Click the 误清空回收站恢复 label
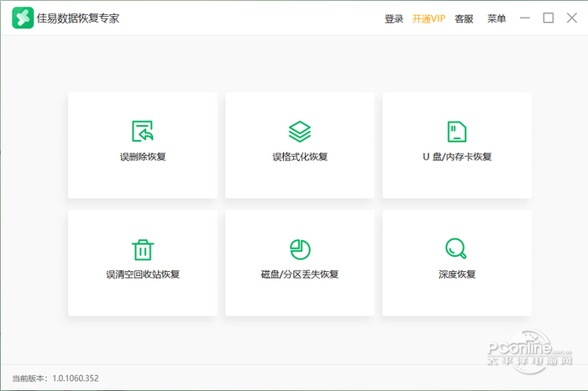 [143, 274]
